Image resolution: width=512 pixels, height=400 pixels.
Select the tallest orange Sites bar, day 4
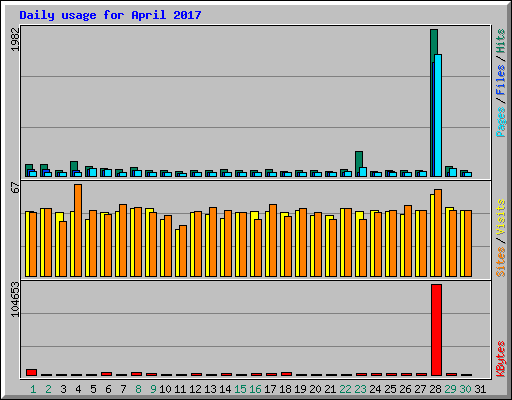[78, 230]
